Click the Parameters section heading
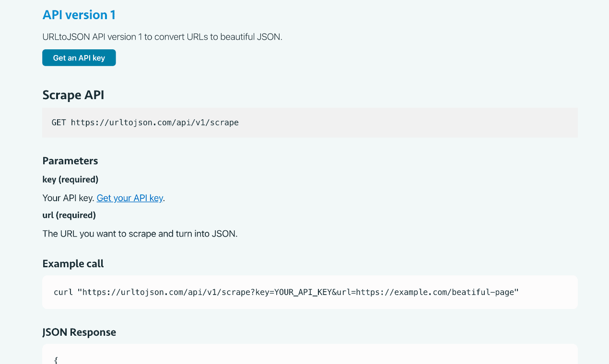 pos(70,160)
